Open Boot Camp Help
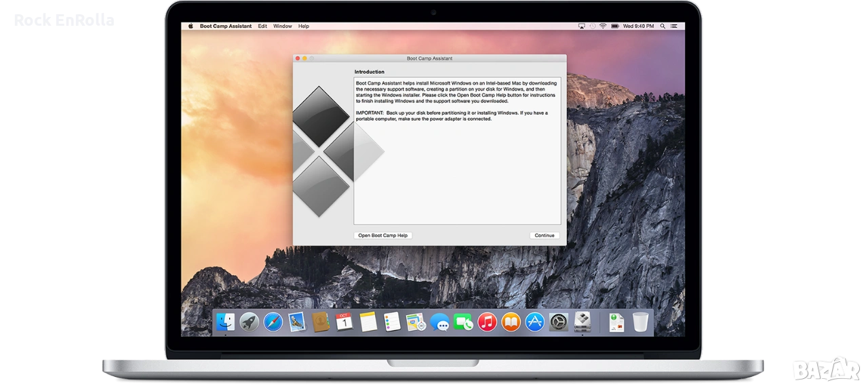Screen dimensions: 868x389 coord(383,235)
